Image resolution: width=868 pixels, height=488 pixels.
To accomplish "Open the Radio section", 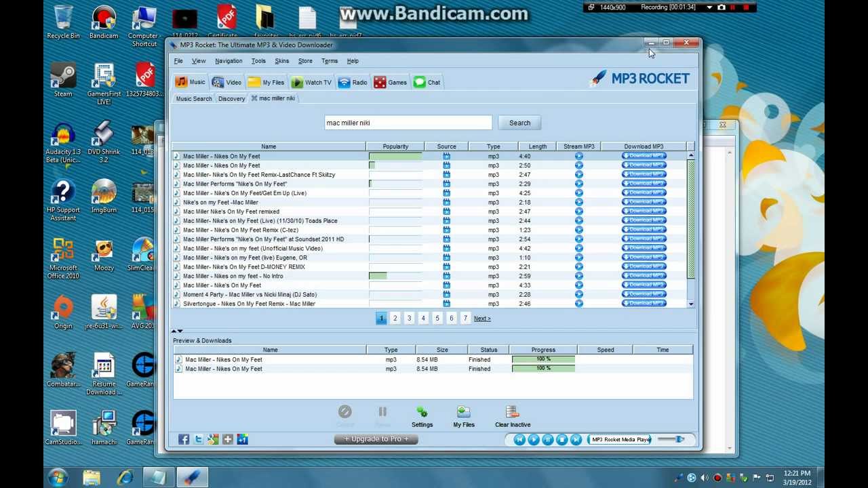I will (x=353, y=82).
